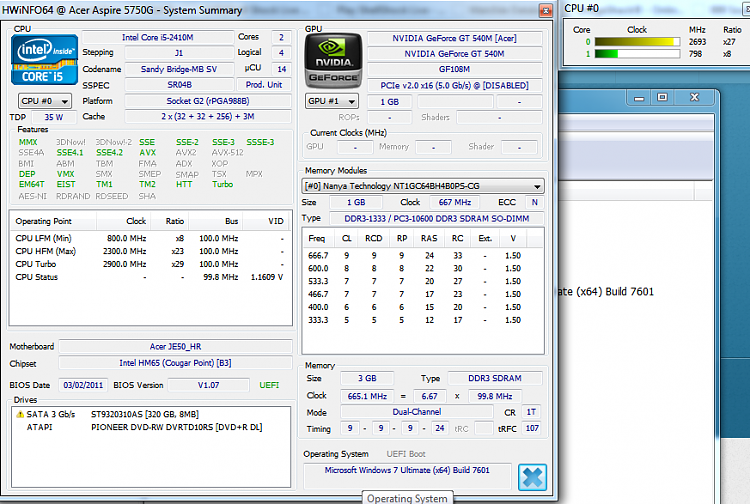The height and width of the screenshot is (504, 750).
Task: Select the CPU name field i5-2410M
Action: pos(157,37)
